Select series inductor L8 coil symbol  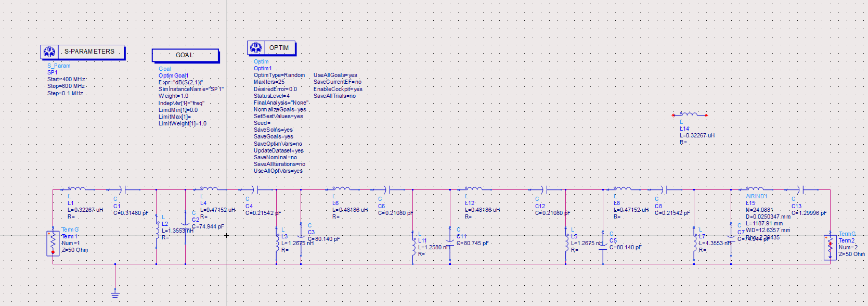coord(623,188)
